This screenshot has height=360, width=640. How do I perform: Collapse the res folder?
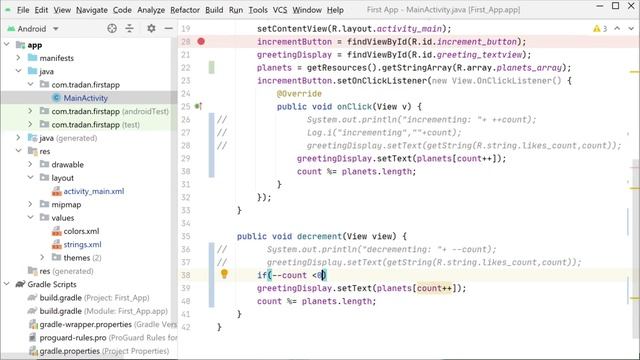18,151
